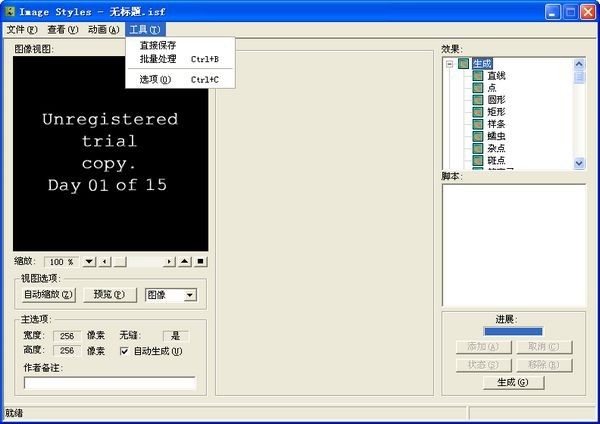Click the 作者备注 text field
The image size is (600, 424).
pos(110,383)
